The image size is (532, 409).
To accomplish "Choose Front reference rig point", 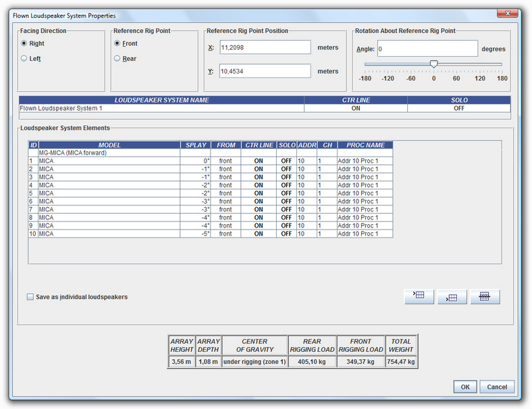I will coord(117,43).
